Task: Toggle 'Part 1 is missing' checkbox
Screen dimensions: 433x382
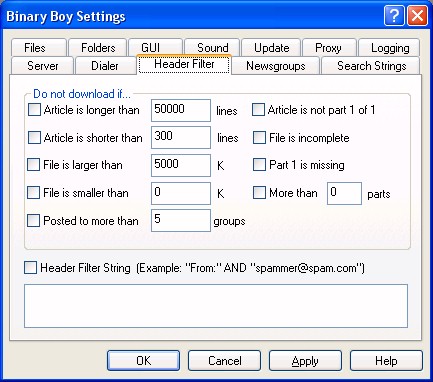Action: pyautogui.click(x=259, y=165)
